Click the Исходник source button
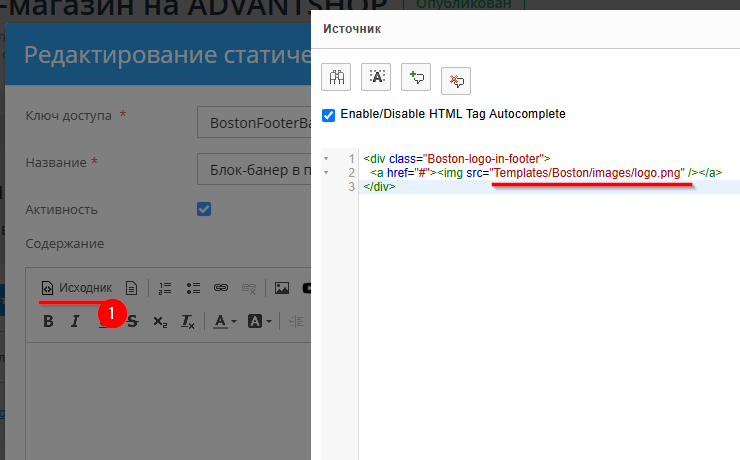 pyautogui.click(x=76, y=288)
